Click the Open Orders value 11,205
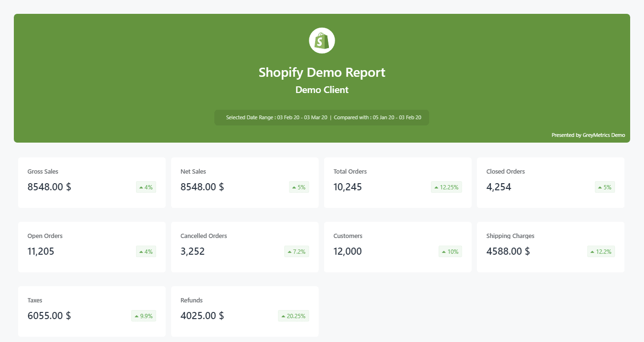 click(x=41, y=251)
